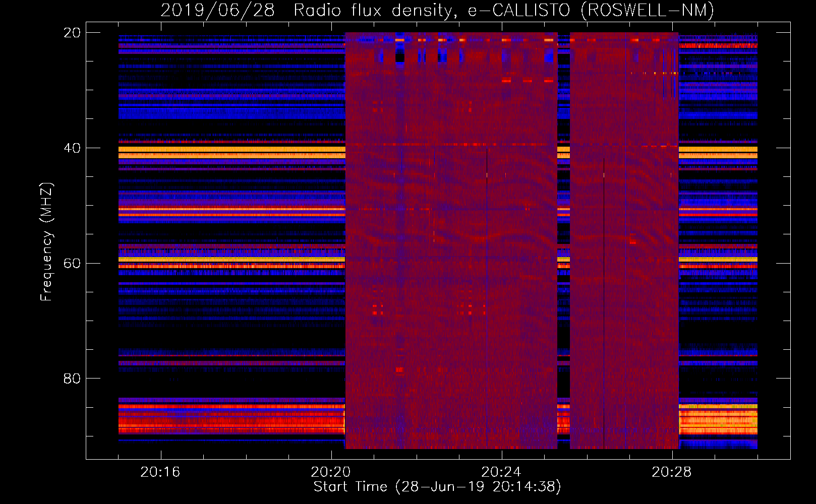Click the '20:16' time tick label
Viewport: 816px width, 504px height.
click(160, 472)
